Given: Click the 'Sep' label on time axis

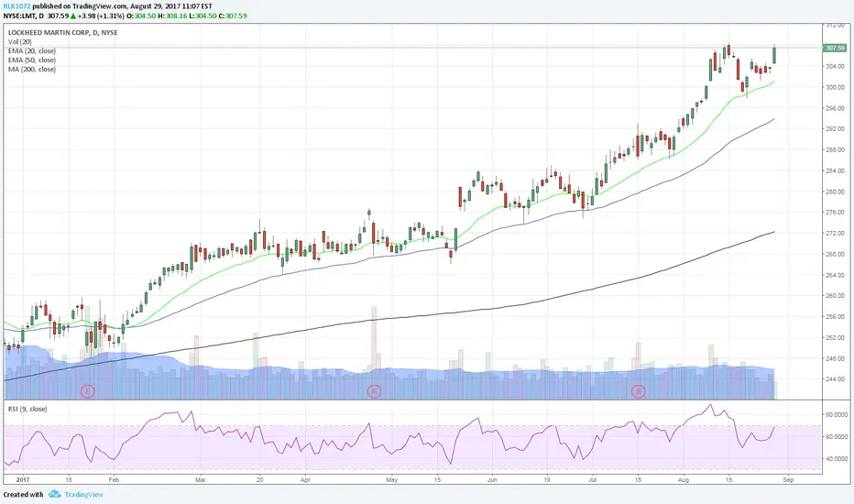Looking at the screenshot, I should click(x=787, y=480).
